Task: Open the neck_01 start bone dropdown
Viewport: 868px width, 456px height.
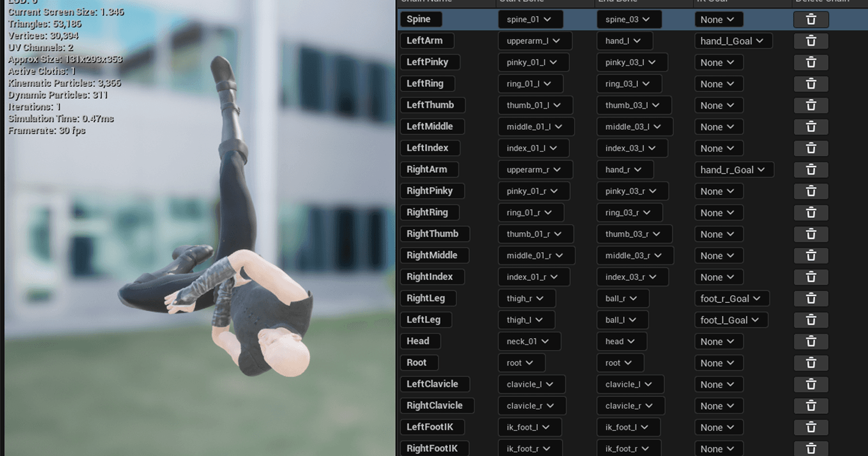Action: [x=529, y=341]
